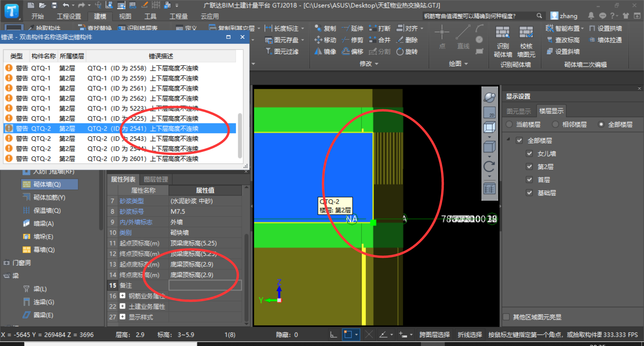
Task: Select the 延伸 (extend) tool
Action: click(353, 28)
